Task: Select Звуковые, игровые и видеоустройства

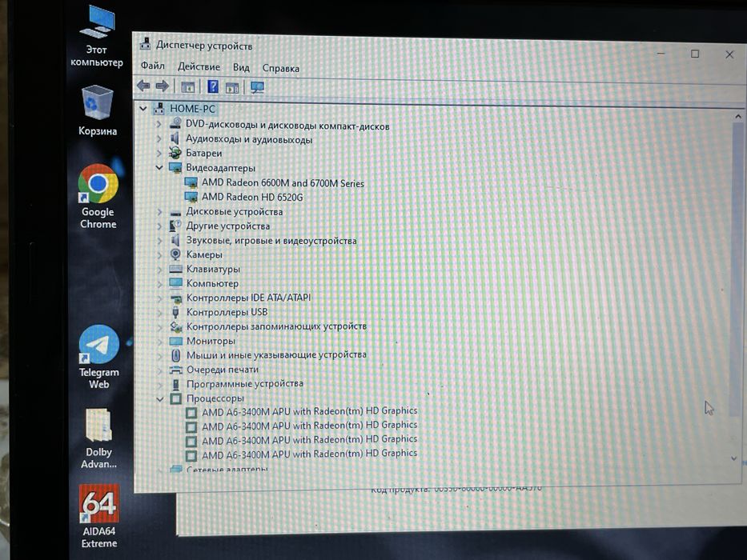Action: click(x=271, y=241)
